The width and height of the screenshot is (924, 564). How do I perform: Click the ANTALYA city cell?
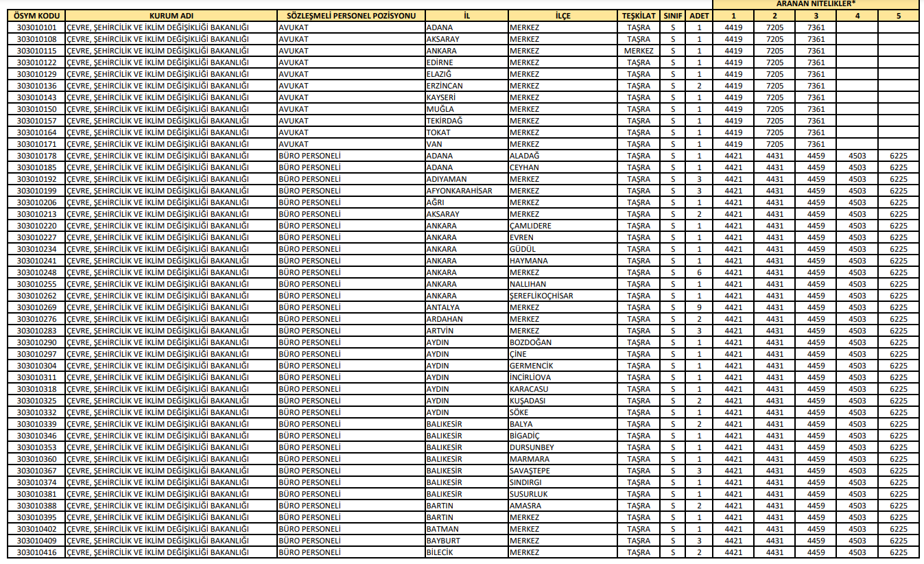[x=466, y=307]
